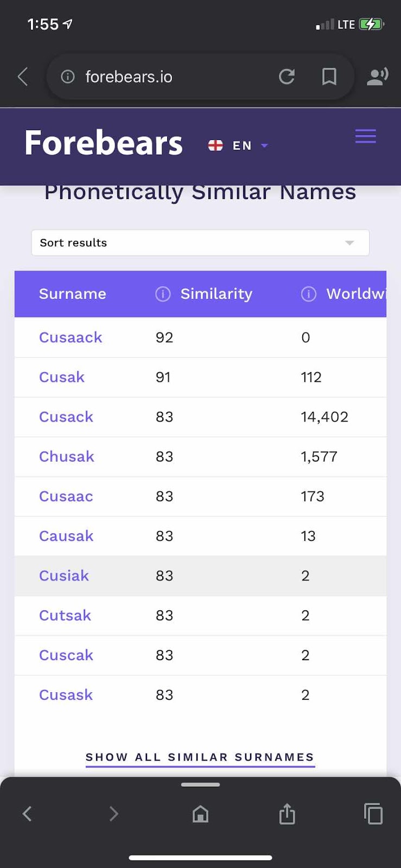Reload the page with refresh icon
401x868 pixels.
(287, 76)
